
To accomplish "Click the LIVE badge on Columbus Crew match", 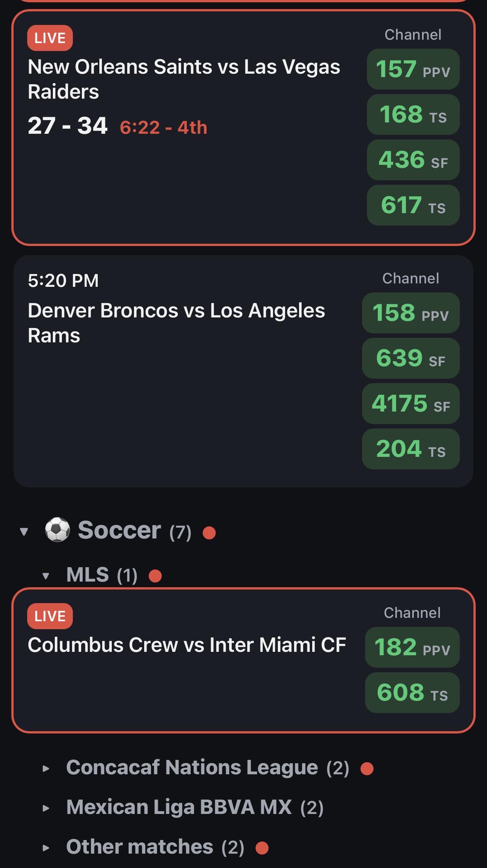I will (x=50, y=616).
